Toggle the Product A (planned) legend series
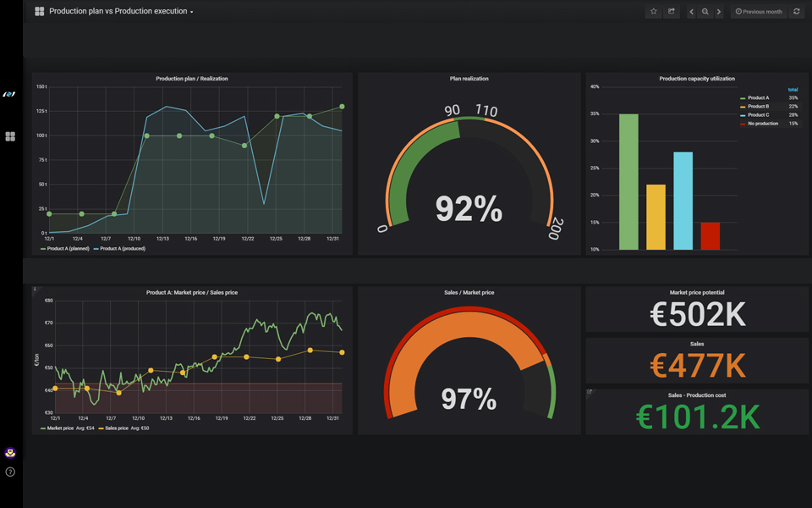Viewport: 812px width, 508px height. click(x=68, y=249)
